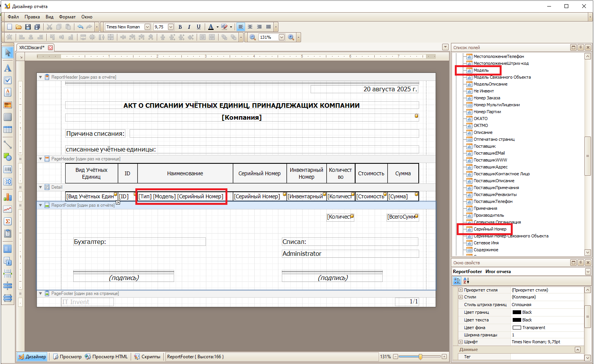Open the Формат menu

(67, 17)
